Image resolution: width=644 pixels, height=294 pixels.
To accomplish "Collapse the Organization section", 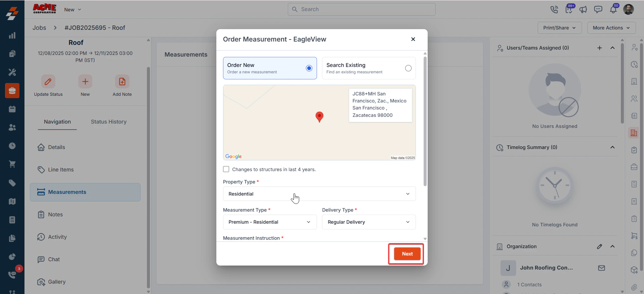I will (x=612, y=246).
